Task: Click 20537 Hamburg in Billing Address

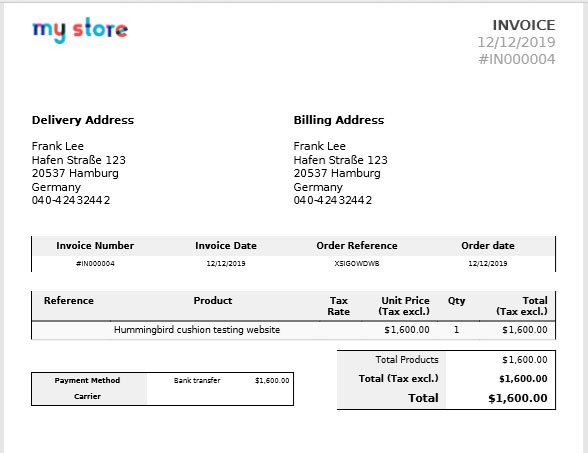Action: tap(337, 173)
